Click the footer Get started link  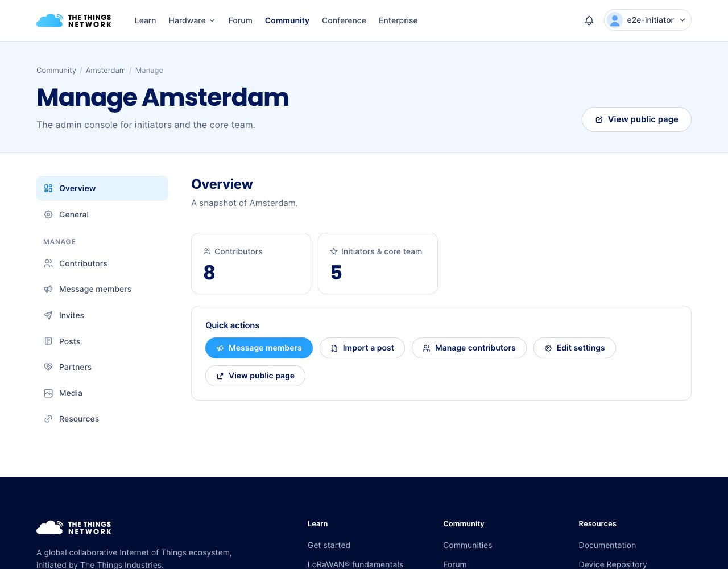point(329,545)
